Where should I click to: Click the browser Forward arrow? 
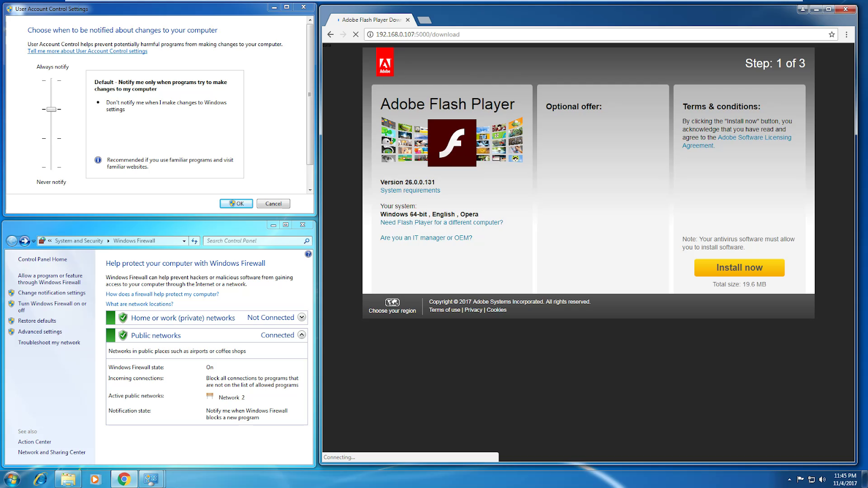pyautogui.click(x=343, y=34)
